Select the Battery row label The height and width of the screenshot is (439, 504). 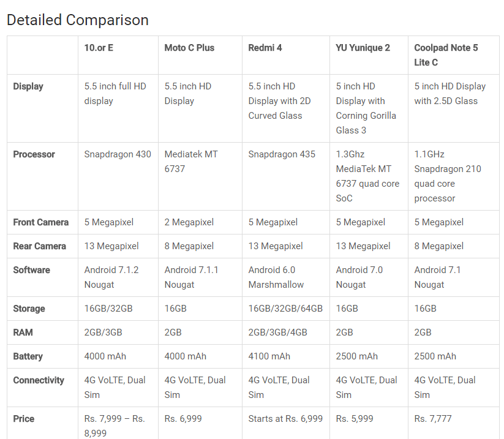click(x=28, y=356)
